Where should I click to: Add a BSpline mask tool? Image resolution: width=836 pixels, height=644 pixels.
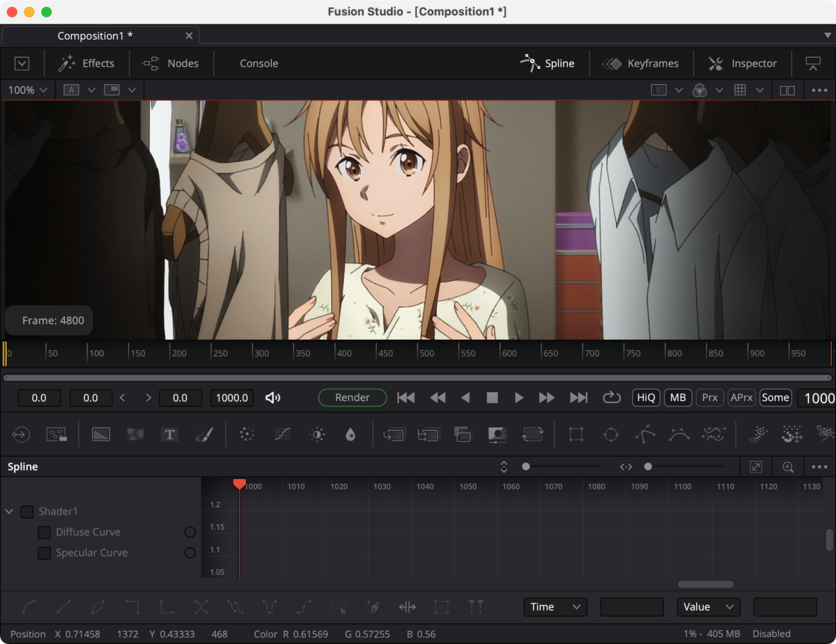pyautogui.click(x=679, y=434)
